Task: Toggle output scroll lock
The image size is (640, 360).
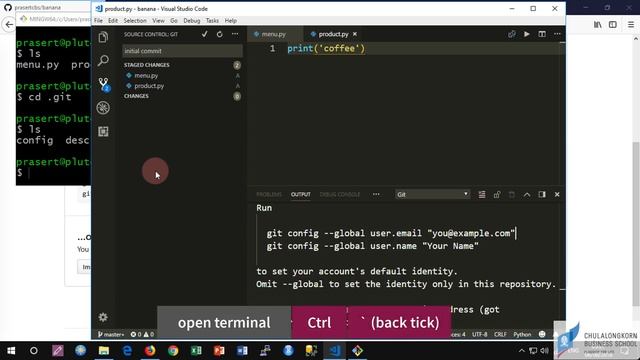Action: (x=497, y=195)
